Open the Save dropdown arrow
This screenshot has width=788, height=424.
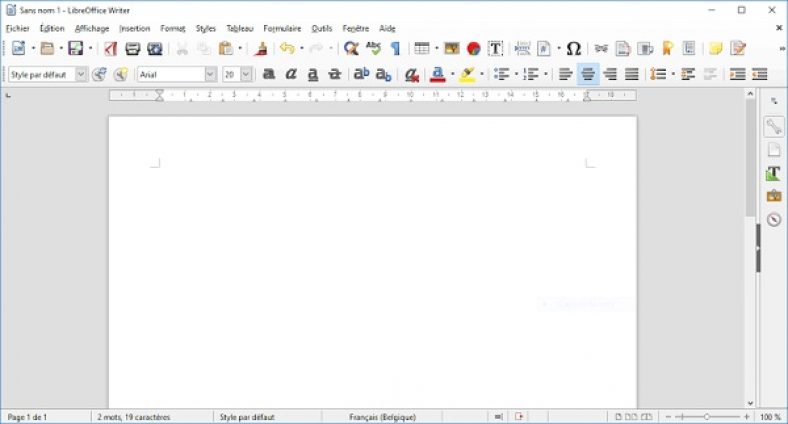pyautogui.click(x=90, y=48)
